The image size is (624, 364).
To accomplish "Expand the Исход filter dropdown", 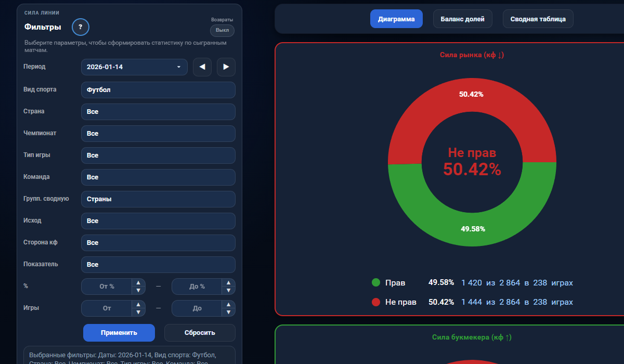I will tap(158, 221).
